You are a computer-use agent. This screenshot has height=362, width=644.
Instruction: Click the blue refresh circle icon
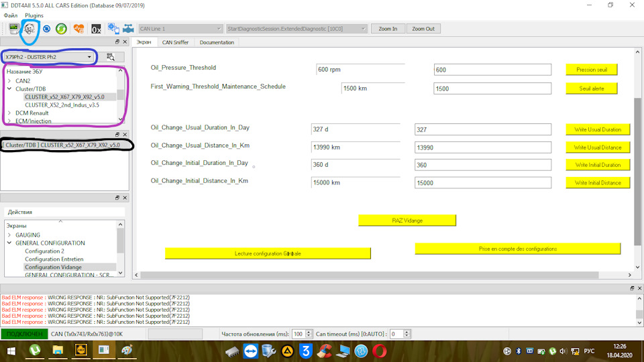point(46,29)
